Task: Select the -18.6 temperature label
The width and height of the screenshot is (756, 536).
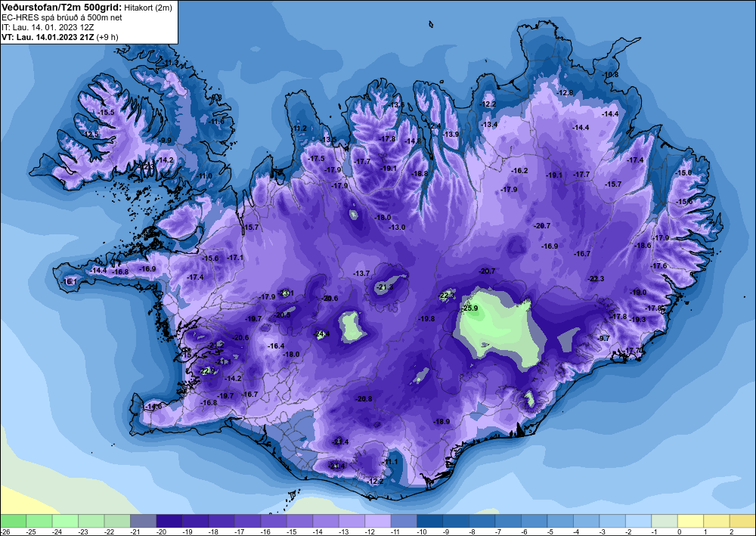Action: coord(643,246)
